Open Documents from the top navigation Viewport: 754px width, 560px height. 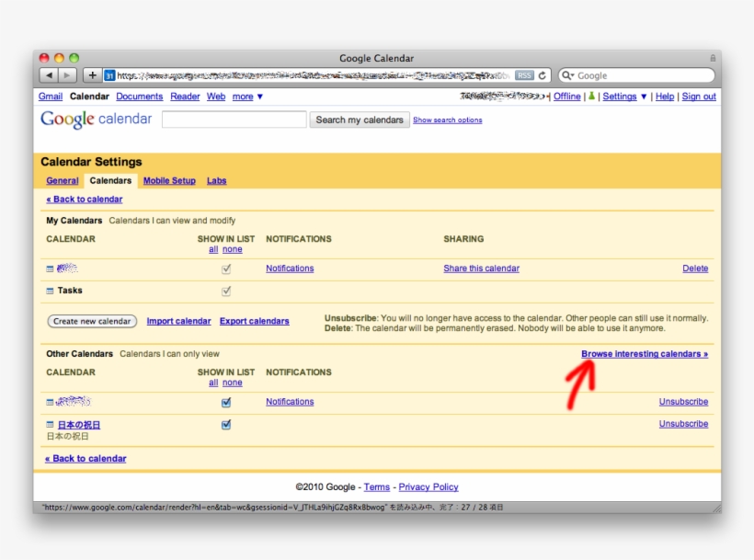click(140, 97)
